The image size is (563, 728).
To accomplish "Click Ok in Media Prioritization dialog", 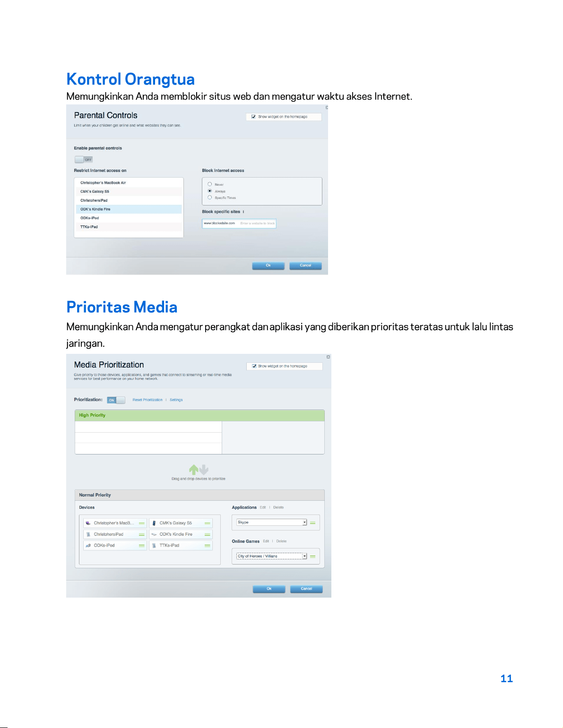I will click(269, 589).
